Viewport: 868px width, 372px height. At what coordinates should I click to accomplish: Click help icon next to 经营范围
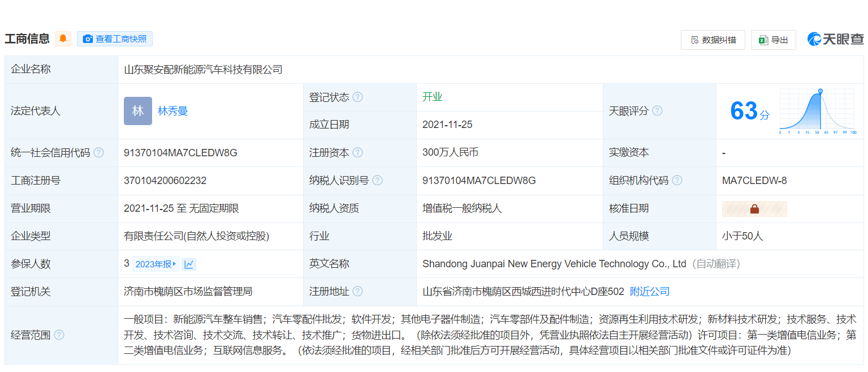(x=59, y=335)
